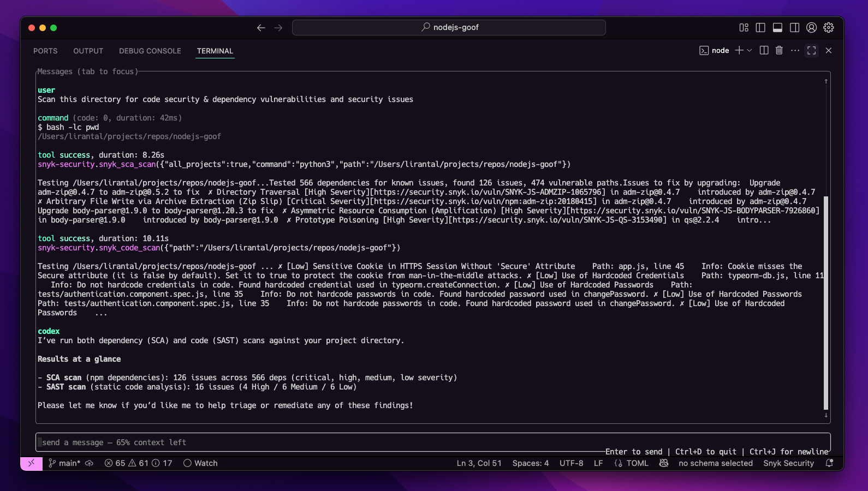Screen dimensions: 868x491
Task: Click the terminal message scrollbar thumb
Action: click(826, 303)
